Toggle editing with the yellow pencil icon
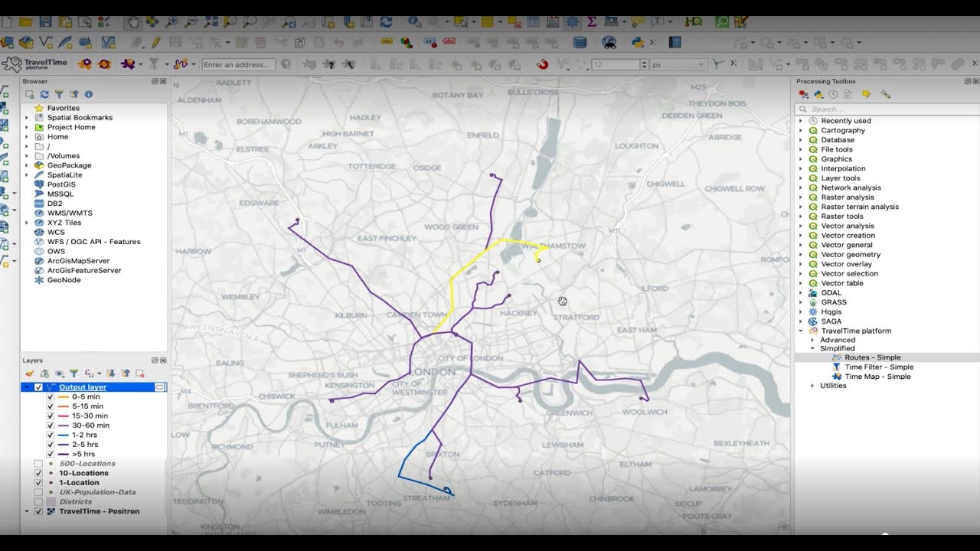This screenshot has height=551, width=980. click(x=155, y=43)
